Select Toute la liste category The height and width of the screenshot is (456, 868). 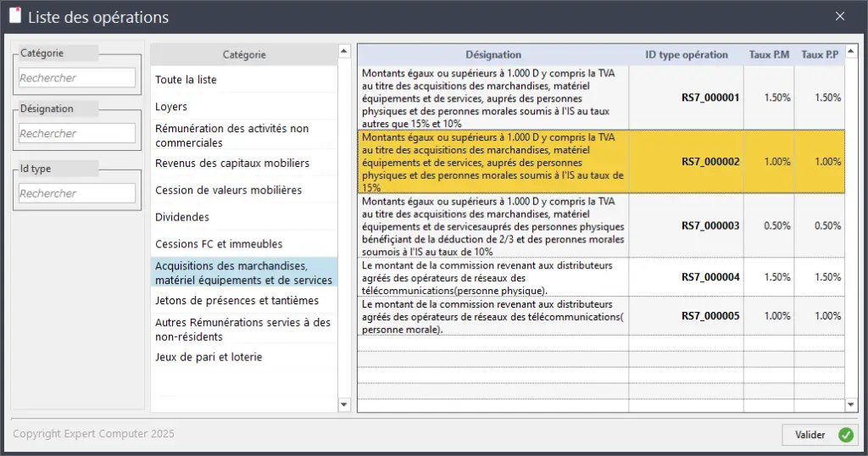[x=186, y=80]
